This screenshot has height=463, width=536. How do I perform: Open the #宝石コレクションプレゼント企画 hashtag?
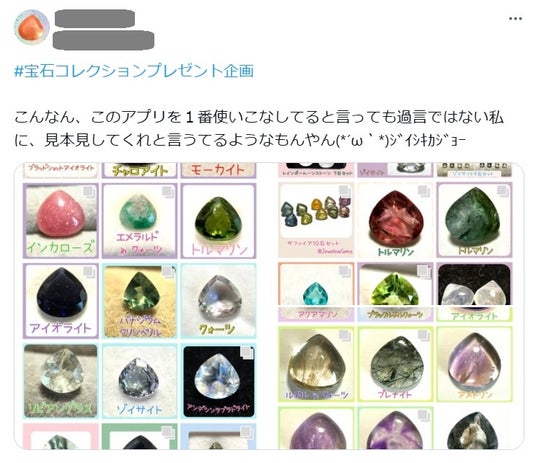coord(134,71)
